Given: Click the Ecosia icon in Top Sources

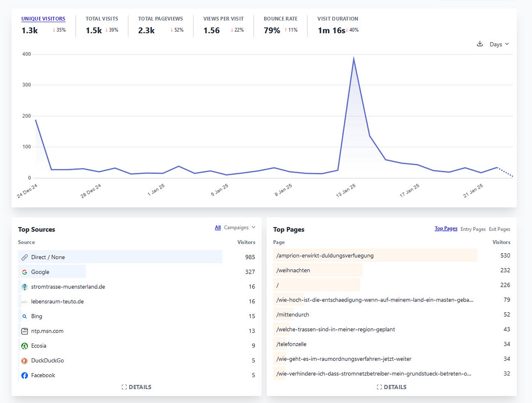Looking at the screenshot, I should 25,346.
